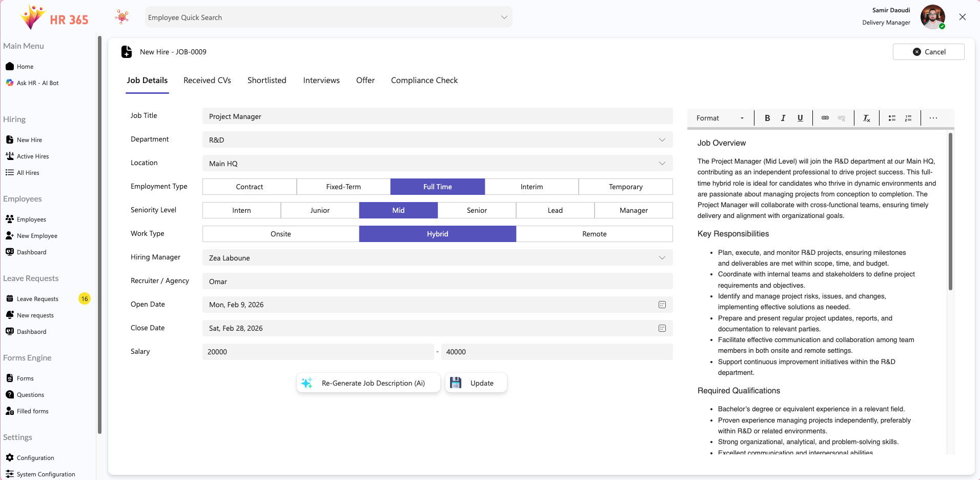The image size is (980, 480).
Task: Select Contract employment type
Action: coord(249,187)
